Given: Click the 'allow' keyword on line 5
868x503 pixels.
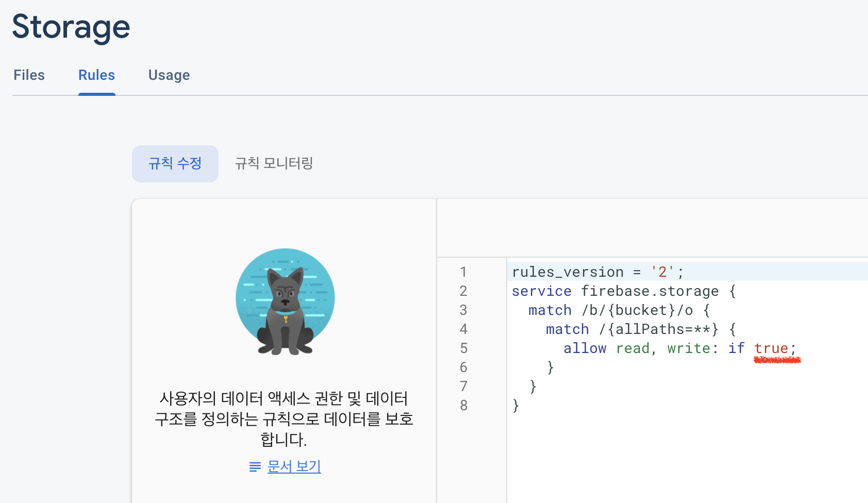Looking at the screenshot, I should click(585, 348).
